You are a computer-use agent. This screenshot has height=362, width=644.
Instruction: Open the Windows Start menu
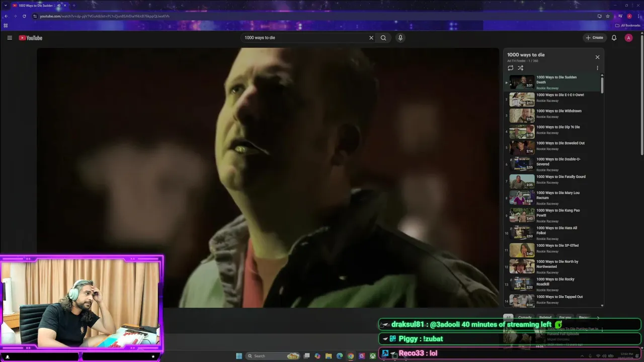click(239, 356)
